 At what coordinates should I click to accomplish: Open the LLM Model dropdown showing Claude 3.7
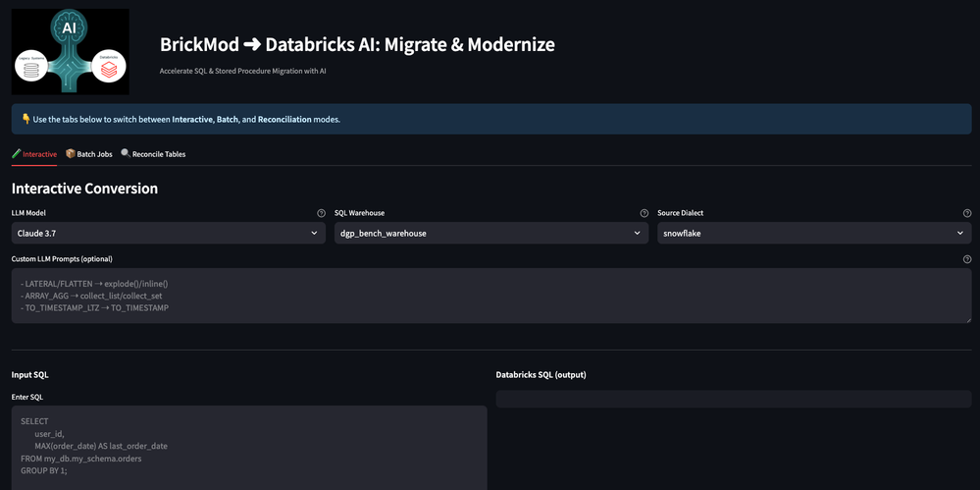coord(168,234)
